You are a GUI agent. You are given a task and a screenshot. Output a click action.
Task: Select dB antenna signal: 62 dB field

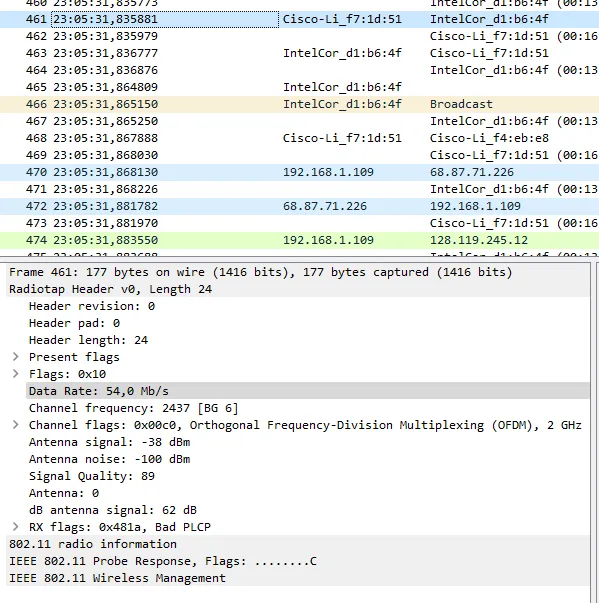click(308, 510)
